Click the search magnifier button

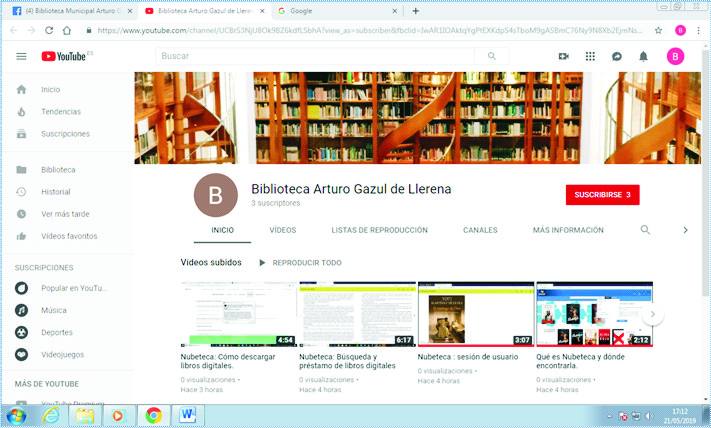point(491,57)
